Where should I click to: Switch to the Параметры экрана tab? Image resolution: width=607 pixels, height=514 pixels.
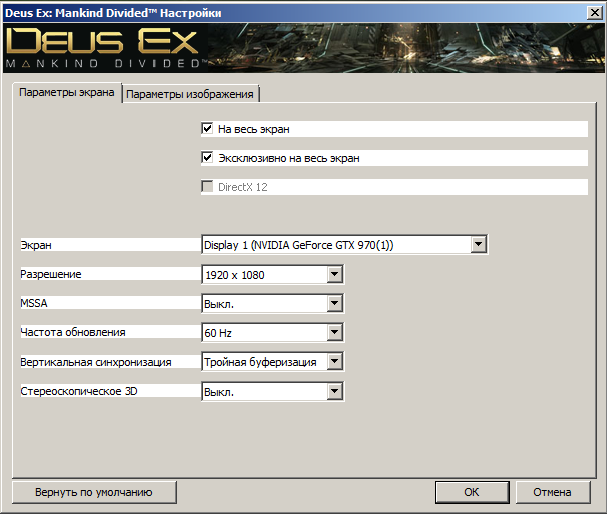click(x=67, y=93)
